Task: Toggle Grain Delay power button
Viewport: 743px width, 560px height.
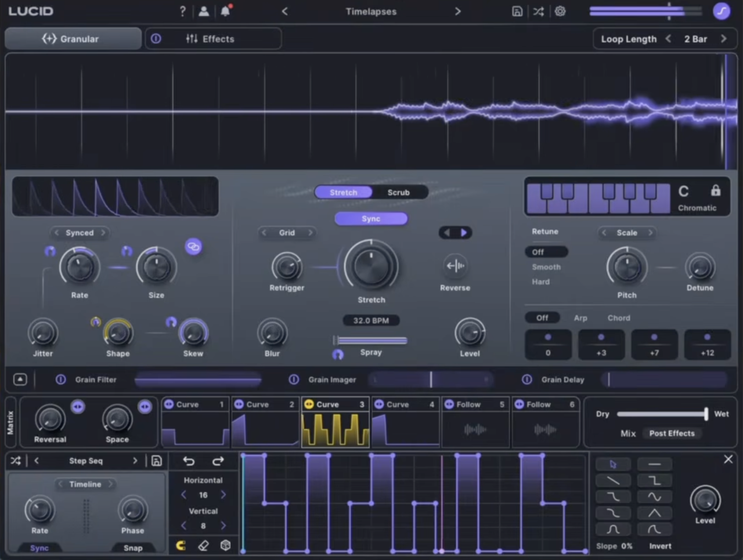Action: (527, 380)
